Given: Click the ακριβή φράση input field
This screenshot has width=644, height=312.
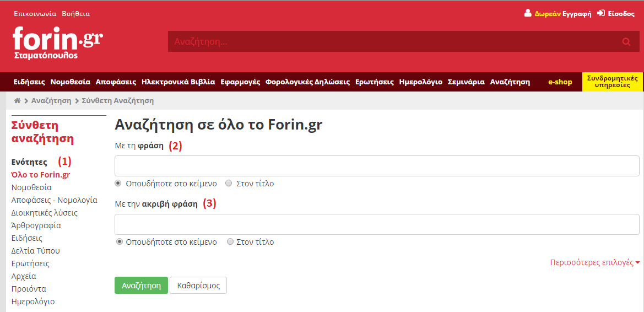Looking at the screenshot, I should coord(377,224).
